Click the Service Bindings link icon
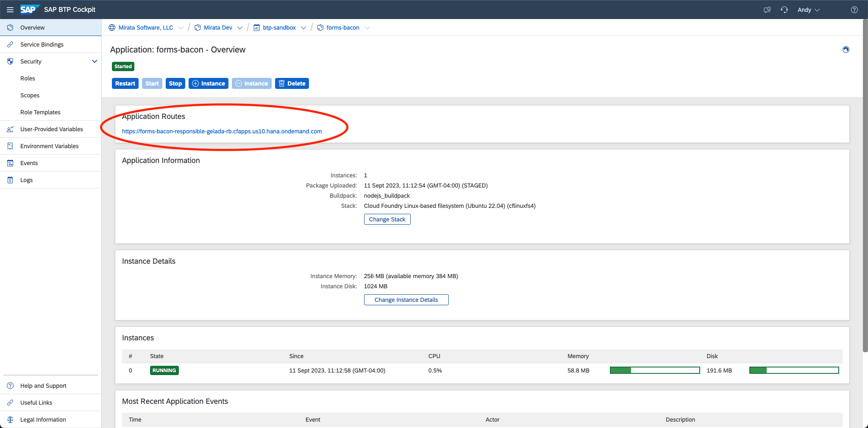 [10, 44]
